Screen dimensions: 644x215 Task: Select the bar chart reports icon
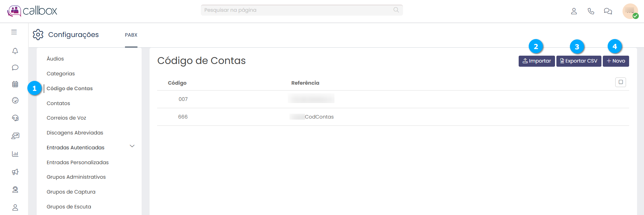pos(15,154)
